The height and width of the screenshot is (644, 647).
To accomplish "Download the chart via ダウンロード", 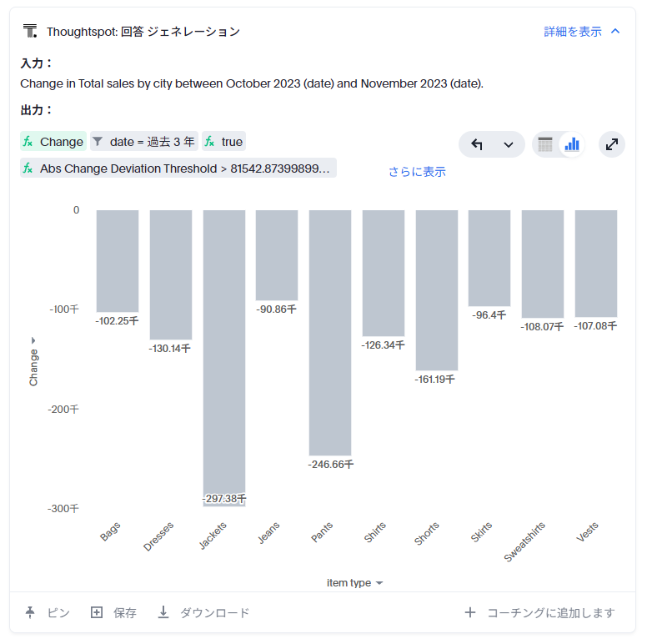I will coord(203,613).
